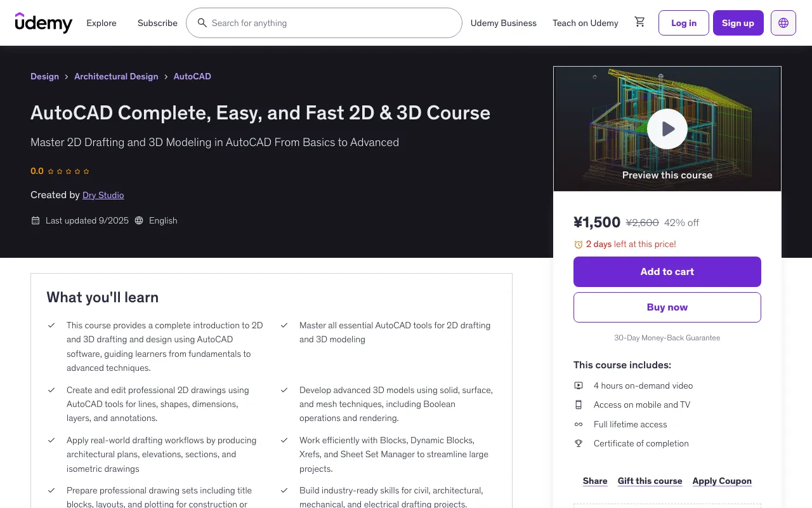This screenshot has height=508, width=812.
Task: Click the mobile and TV access icon
Action: [x=578, y=404]
